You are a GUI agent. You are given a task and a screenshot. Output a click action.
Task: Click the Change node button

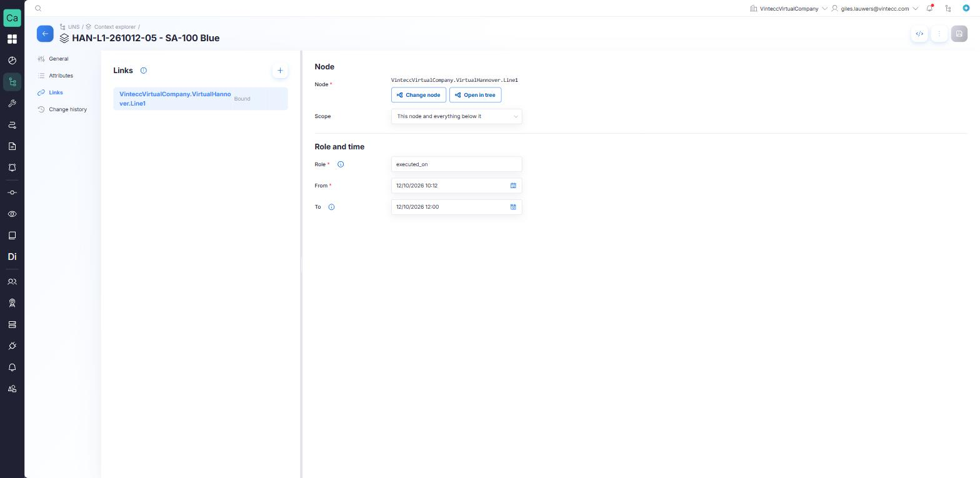[x=419, y=95]
